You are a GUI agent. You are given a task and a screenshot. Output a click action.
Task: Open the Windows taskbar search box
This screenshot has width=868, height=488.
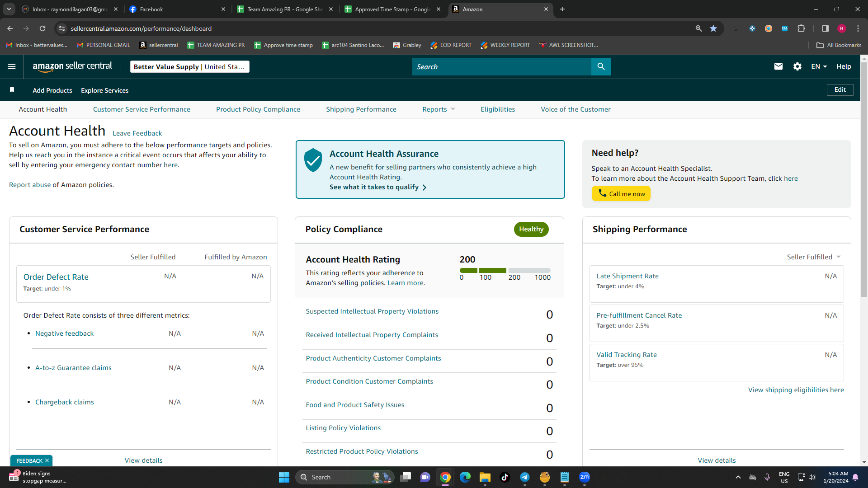(x=344, y=477)
